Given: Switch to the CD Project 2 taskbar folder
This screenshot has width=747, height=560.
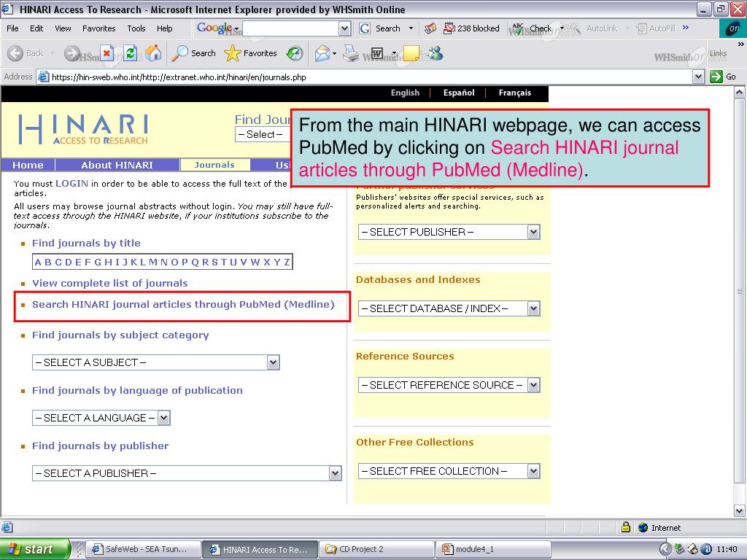Looking at the screenshot, I should click(x=376, y=549).
